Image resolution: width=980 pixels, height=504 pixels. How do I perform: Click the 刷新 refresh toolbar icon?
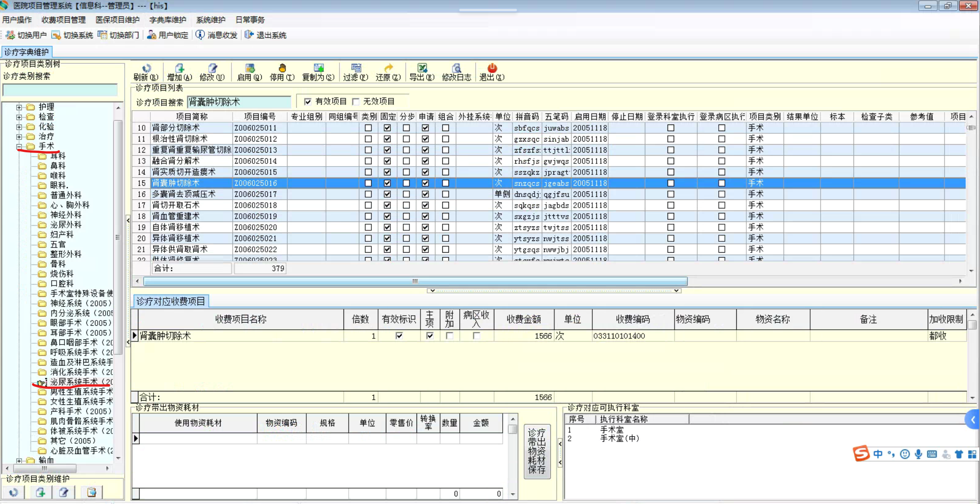tap(146, 68)
